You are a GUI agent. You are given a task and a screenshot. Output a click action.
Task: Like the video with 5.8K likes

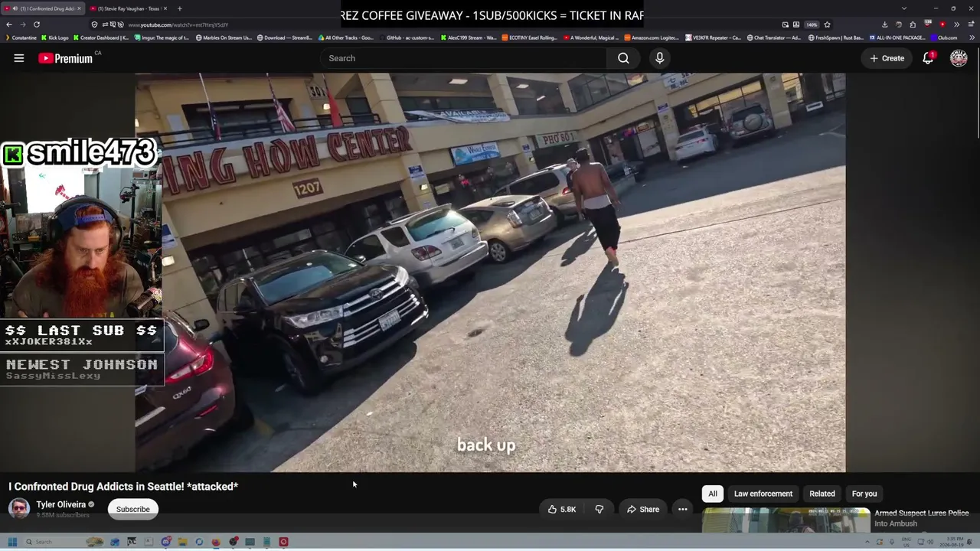[x=561, y=509]
